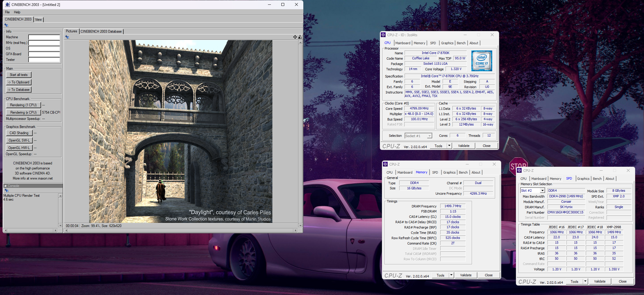644x295 pixels.
Task: Run the C4D Shading test
Action: 19,133
